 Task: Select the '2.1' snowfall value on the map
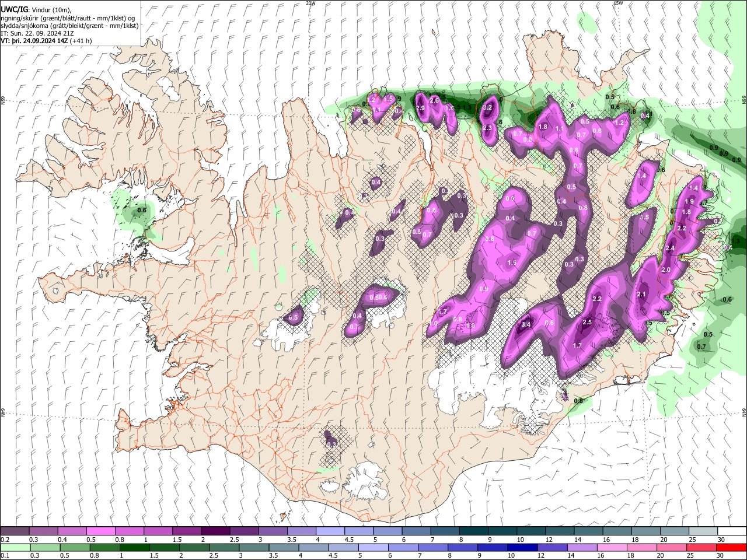641,295
